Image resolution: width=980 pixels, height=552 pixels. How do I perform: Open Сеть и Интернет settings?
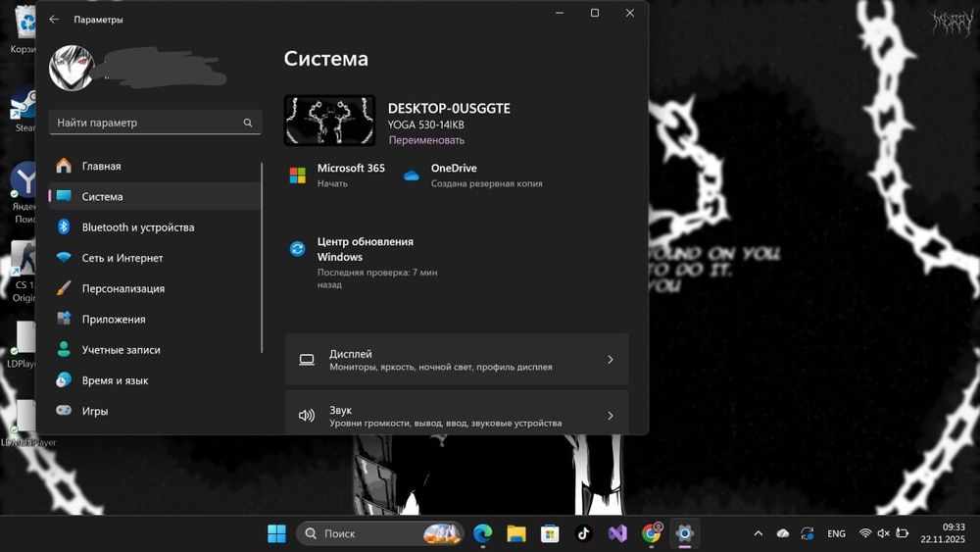point(155,258)
